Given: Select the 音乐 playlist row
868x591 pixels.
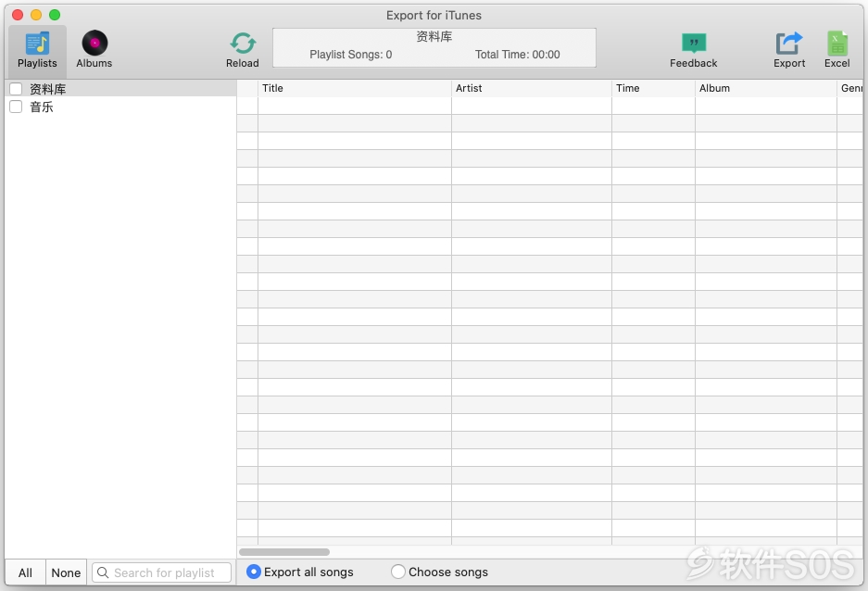Looking at the screenshot, I should pyautogui.click(x=120, y=107).
